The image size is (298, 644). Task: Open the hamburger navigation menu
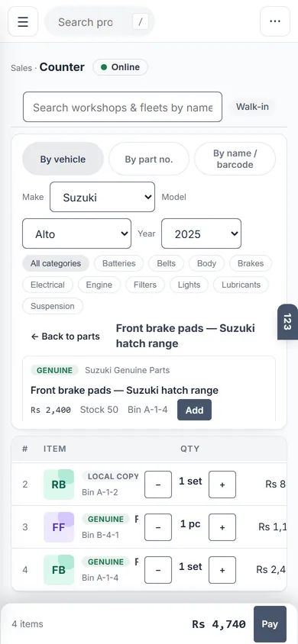pyautogui.click(x=23, y=22)
